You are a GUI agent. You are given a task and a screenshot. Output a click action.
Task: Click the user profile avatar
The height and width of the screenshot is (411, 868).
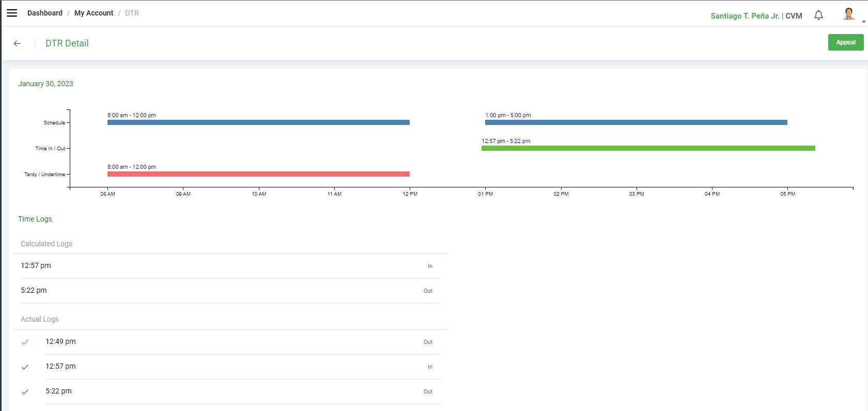point(848,14)
